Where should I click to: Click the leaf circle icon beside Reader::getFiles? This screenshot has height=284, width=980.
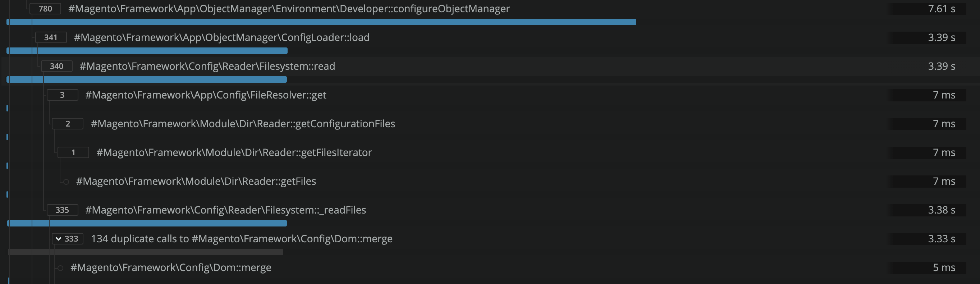pos(66,182)
